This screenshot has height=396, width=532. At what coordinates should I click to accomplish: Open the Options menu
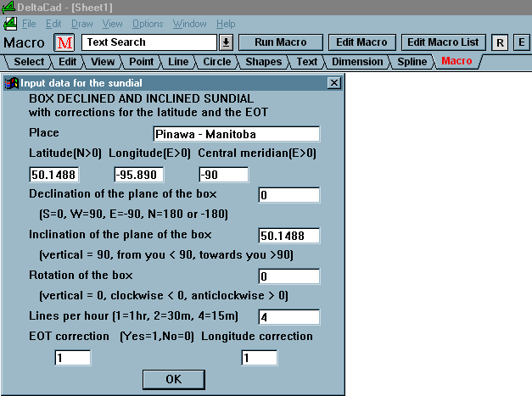click(x=148, y=24)
